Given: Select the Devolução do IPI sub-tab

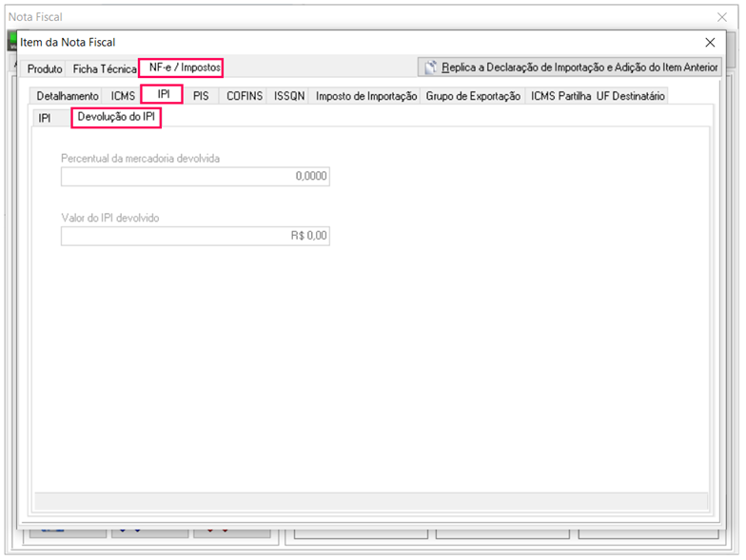Looking at the screenshot, I should coord(115,118).
